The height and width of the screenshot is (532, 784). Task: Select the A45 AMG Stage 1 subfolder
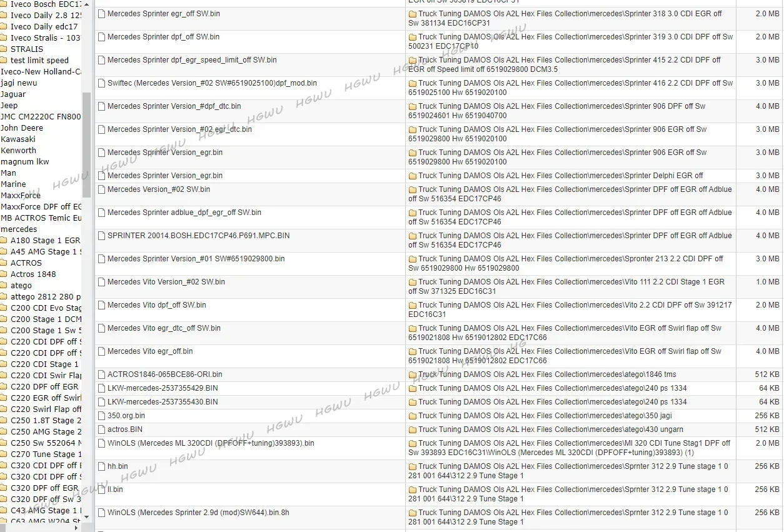pyautogui.click(x=46, y=251)
